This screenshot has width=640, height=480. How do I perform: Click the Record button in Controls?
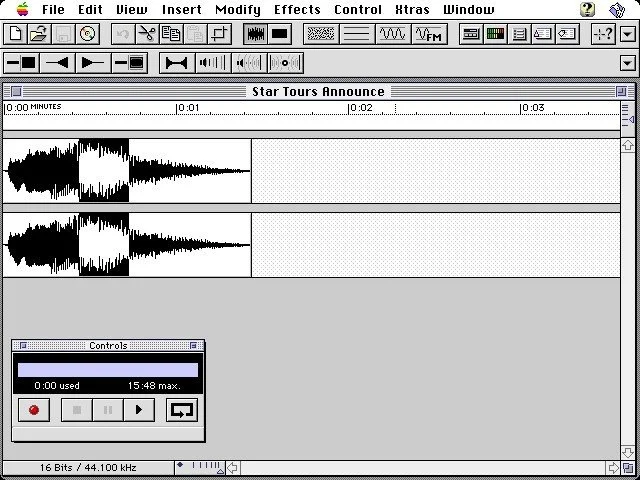[34, 410]
